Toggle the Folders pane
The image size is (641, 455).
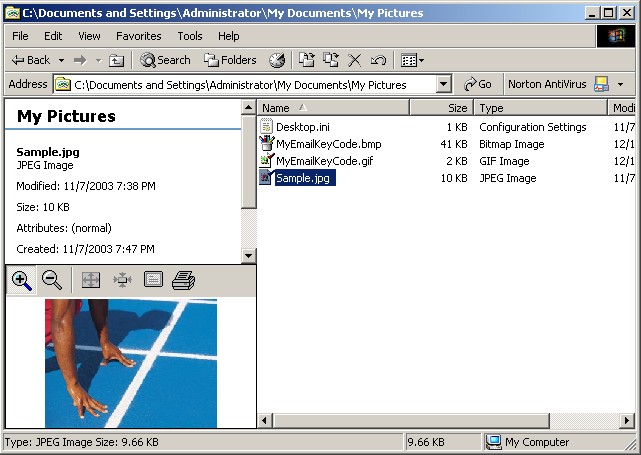click(x=230, y=60)
